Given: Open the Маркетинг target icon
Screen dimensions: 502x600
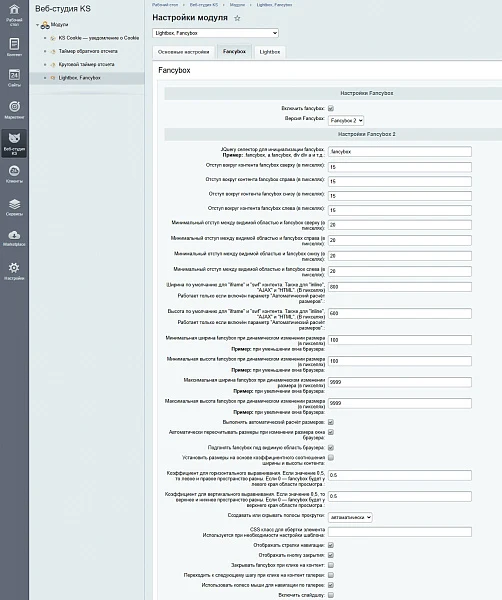Looking at the screenshot, I should coord(14,109).
